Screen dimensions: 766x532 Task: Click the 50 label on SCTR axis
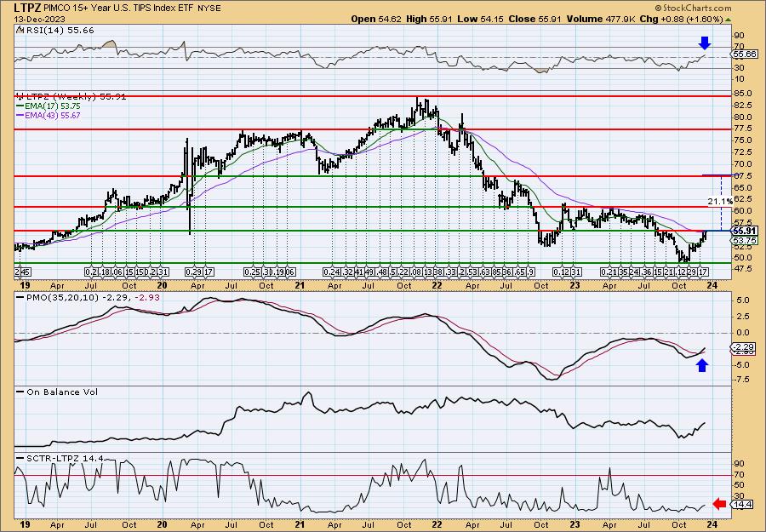pos(740,485)
